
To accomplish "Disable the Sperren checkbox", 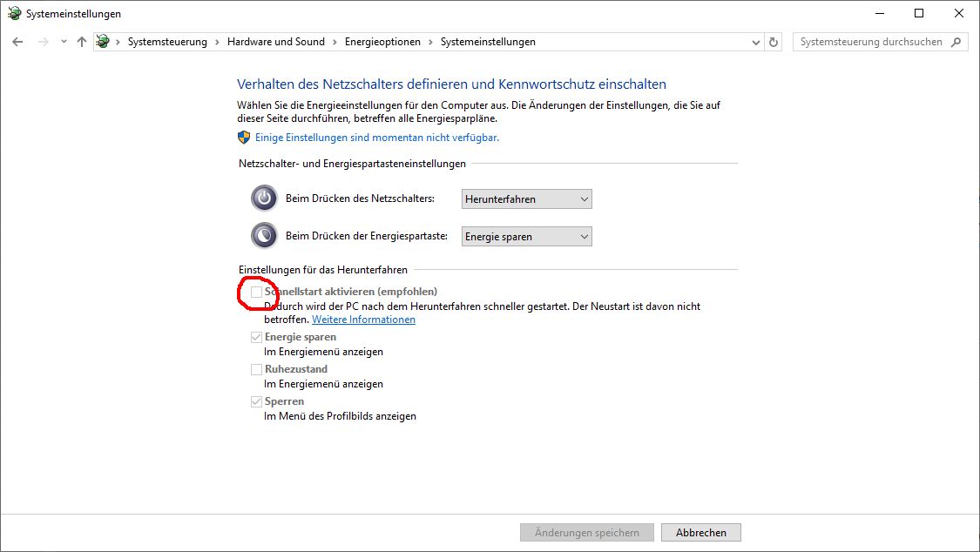I will point(257,401).
